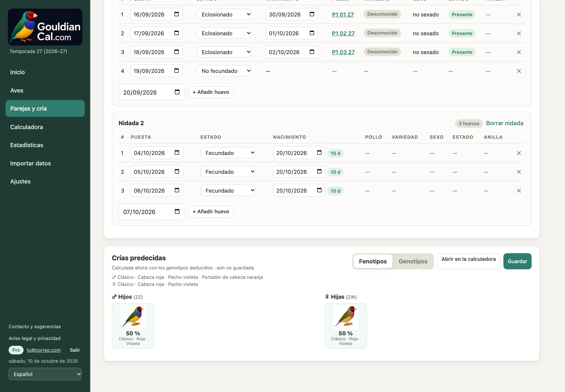
Task: Click Salir to log out
Action: click(x=75, y=350)
